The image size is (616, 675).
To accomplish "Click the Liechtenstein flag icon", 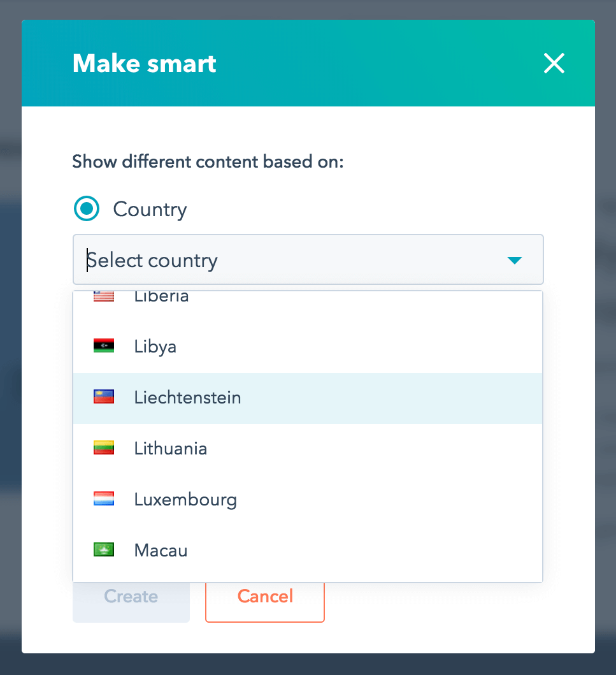I will [x=104, y=397].
